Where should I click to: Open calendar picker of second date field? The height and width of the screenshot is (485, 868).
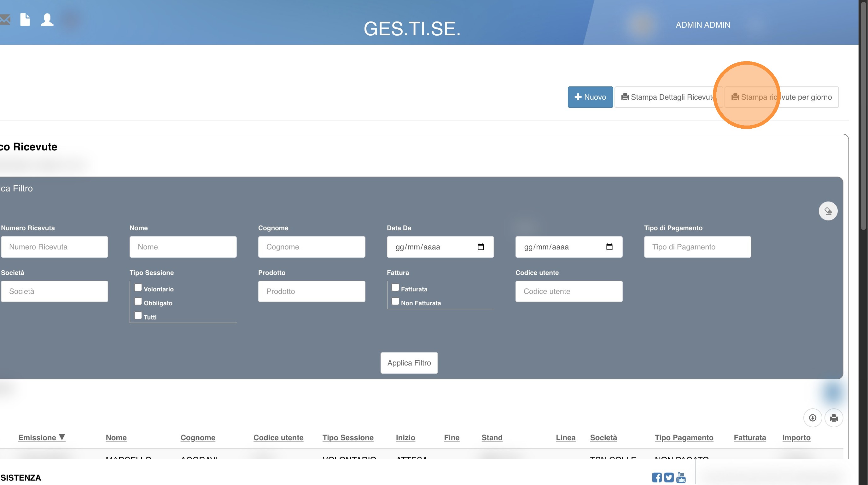tap(609, 247)
